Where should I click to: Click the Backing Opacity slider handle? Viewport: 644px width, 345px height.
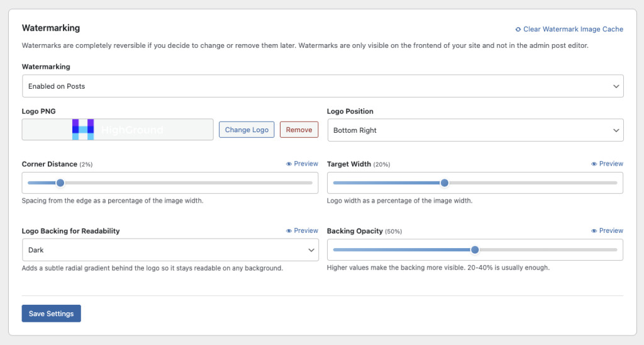(475, 250)
